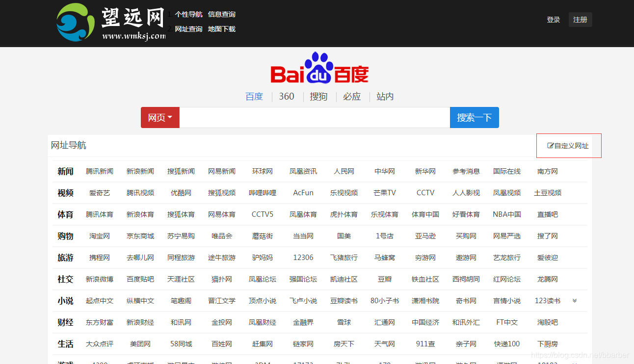Click the 登录 login link
Viewport: 634px width, 364px height.
point(554,20)
